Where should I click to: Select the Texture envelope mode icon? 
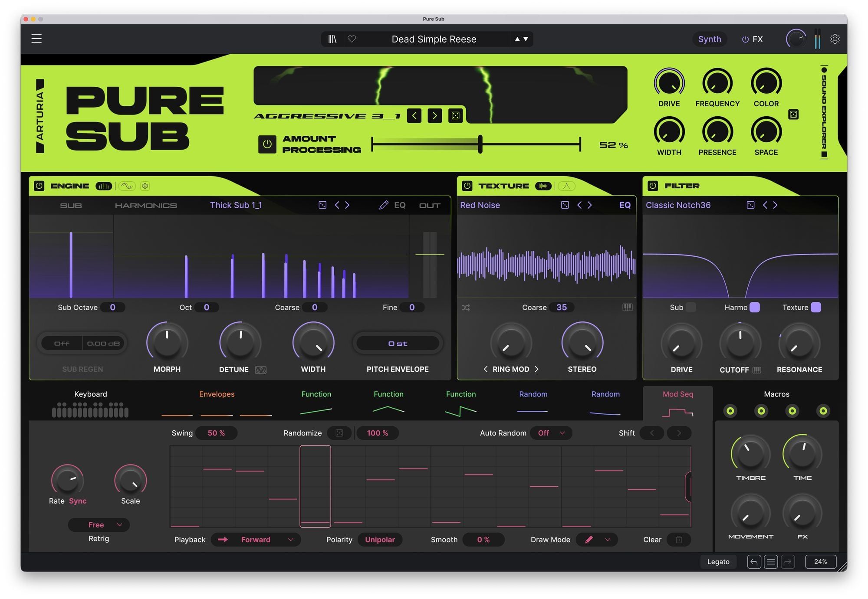click(566, 186)
